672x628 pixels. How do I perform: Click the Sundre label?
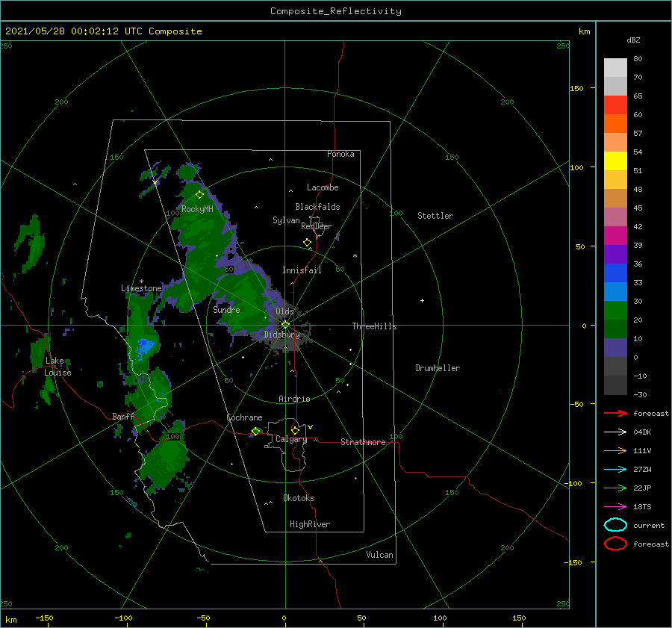226,309
